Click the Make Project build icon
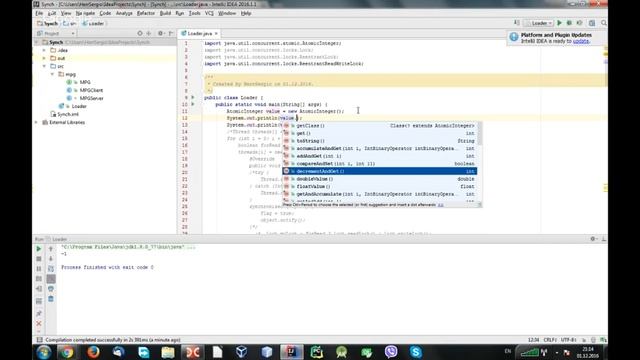Image resolution: width=640 pixels, height=360 pixels. click(x=517, y=23)
